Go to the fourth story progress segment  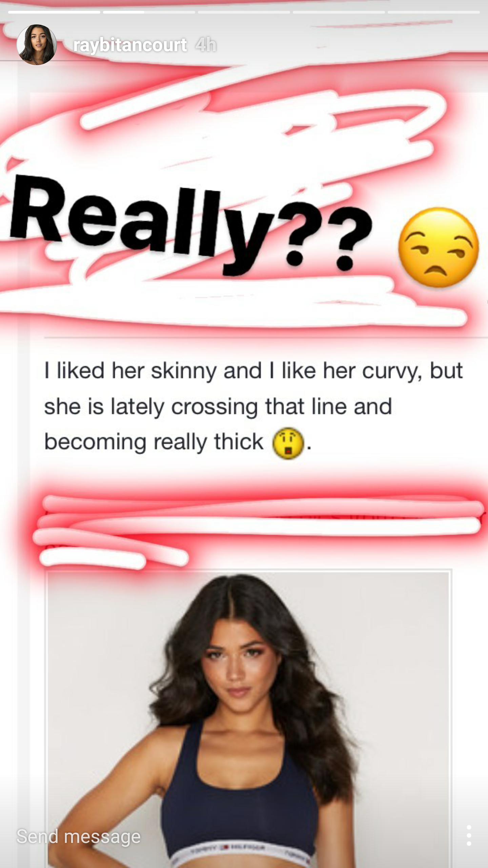(339, 12)
